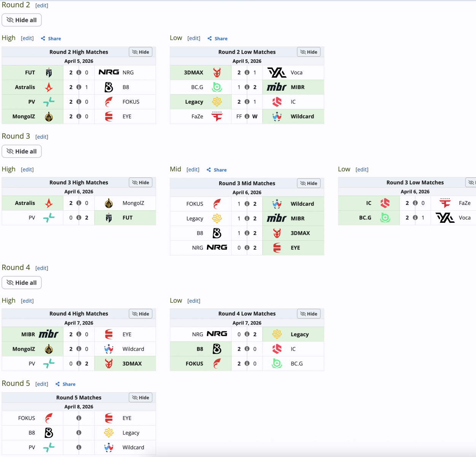
Task: Click edit link next to Round 4 heading
Action: [x=42, y=268]
